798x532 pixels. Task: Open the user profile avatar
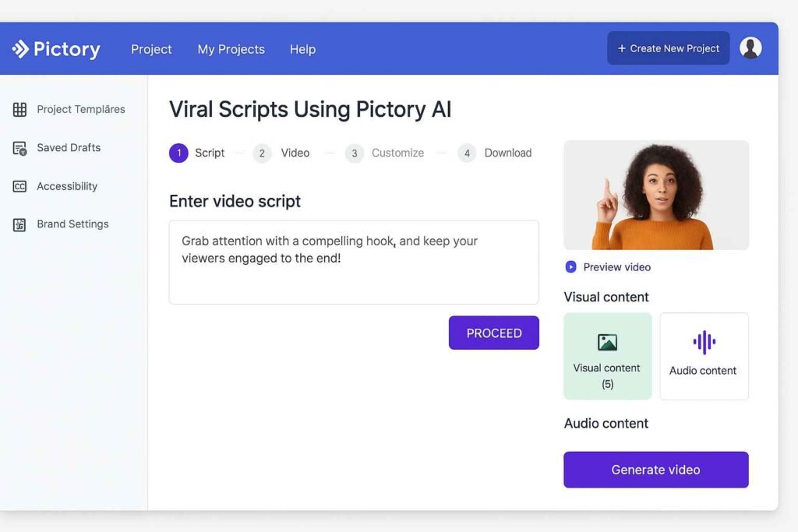click(750, 48)
